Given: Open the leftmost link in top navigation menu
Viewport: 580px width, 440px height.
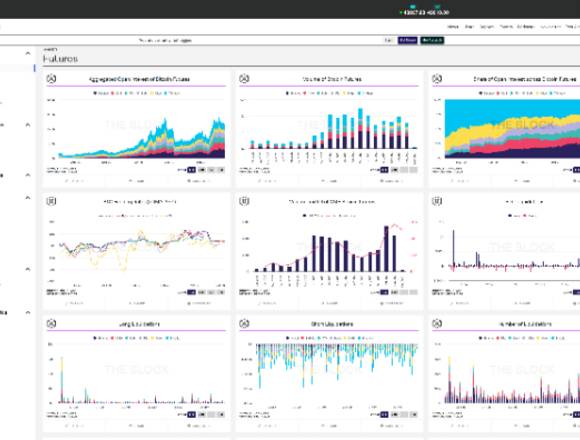Looking at the screenshot, I should point(453,27).
